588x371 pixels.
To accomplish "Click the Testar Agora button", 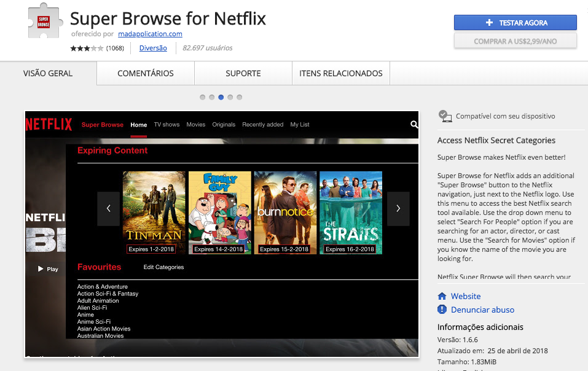I will [515, 23].
